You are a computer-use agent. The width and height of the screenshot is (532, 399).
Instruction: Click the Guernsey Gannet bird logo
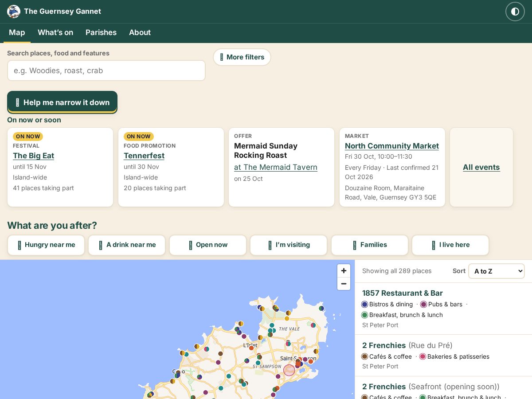14,12
